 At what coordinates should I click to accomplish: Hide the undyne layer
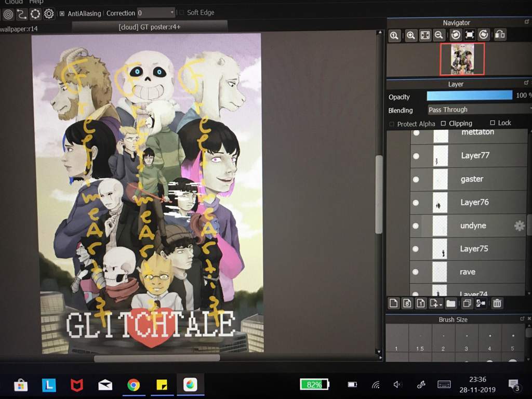tap(416, 226)
